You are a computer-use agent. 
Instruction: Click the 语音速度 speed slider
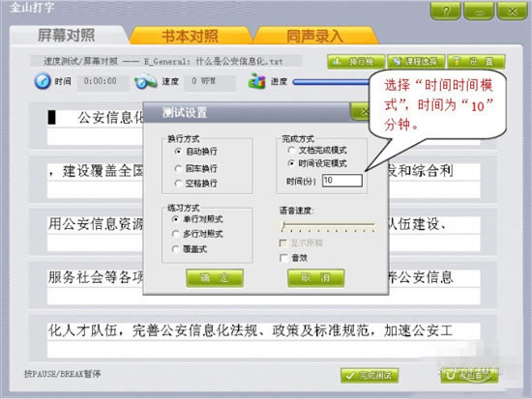coord(329,226)
